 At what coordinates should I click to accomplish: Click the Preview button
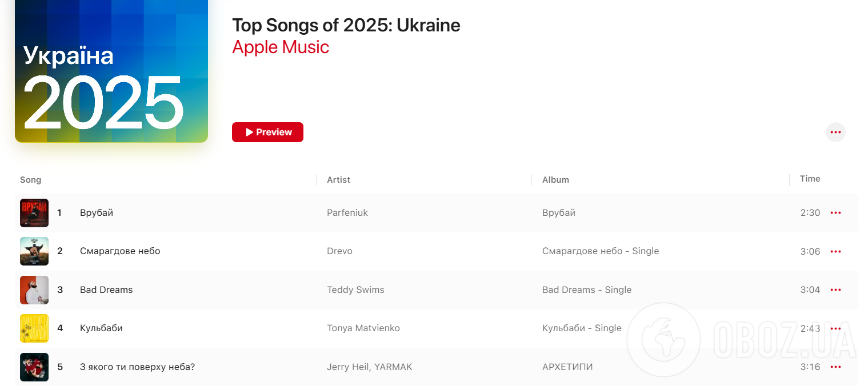point(267,132)
